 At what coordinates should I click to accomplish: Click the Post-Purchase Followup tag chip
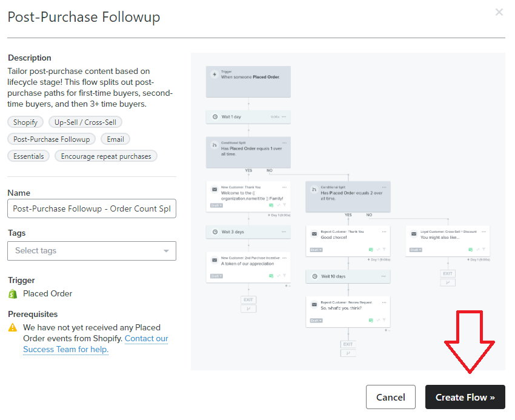click(51, 139)
